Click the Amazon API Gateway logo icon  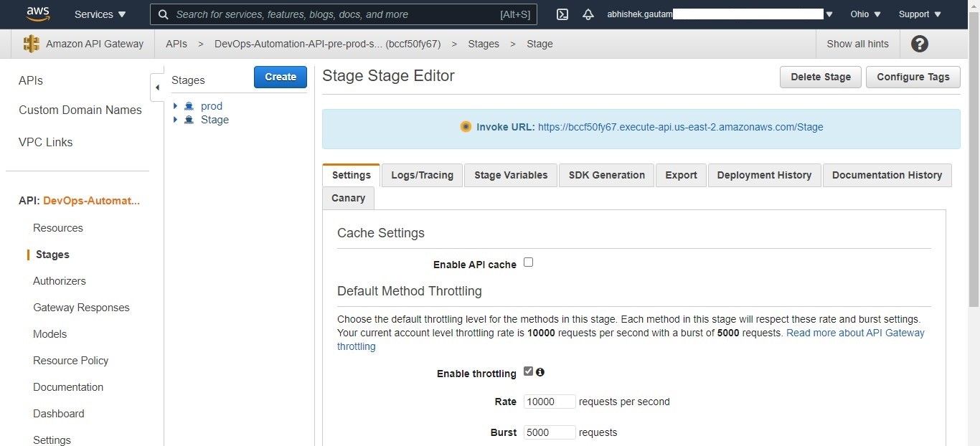(32, 44)
